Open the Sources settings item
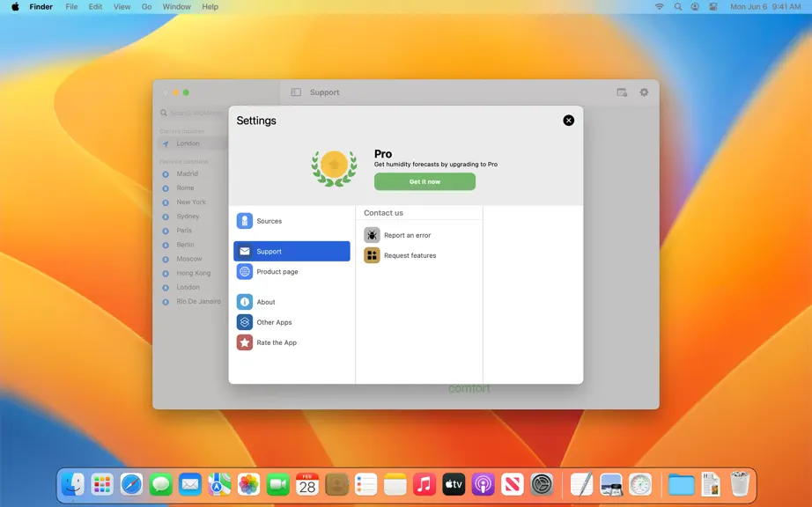 pos(292,221)
